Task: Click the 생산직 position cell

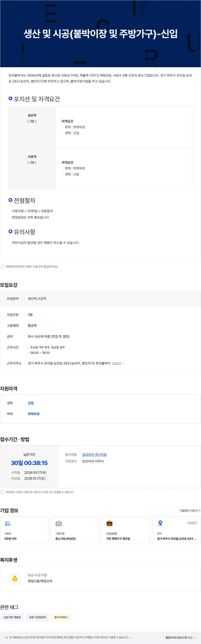Action: 32,127
